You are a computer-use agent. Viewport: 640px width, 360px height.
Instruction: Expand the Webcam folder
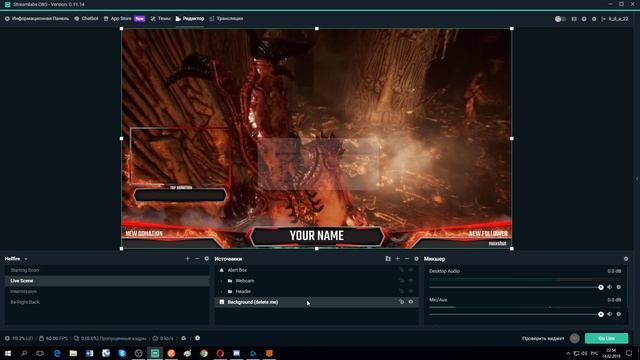coord(221,281)
